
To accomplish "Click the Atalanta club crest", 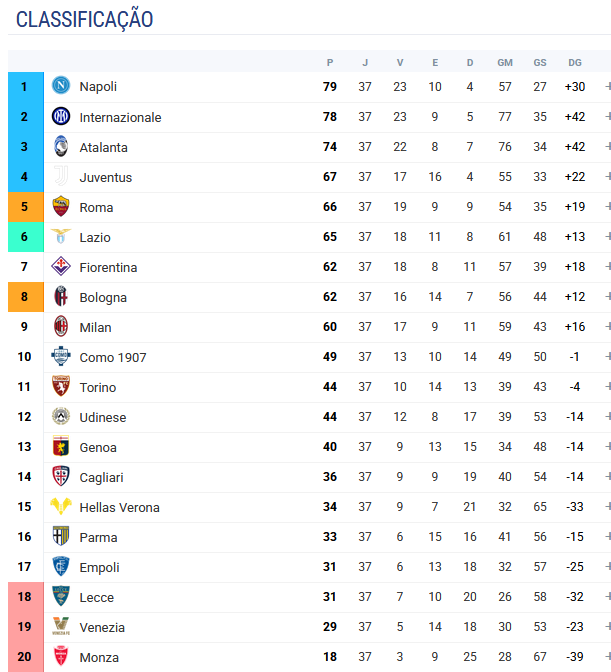I will pyautogui.click(x=61, y=146).
